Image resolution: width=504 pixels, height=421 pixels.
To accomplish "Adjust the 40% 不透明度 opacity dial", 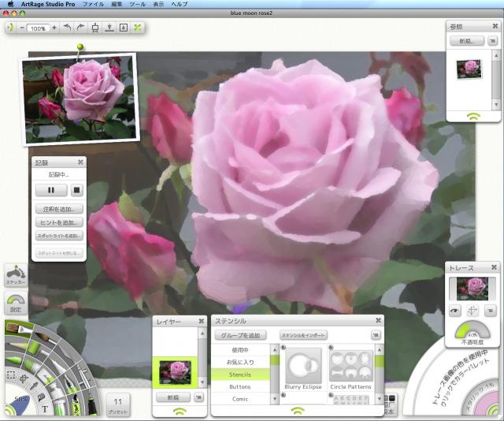I will (x=472, y=330).
